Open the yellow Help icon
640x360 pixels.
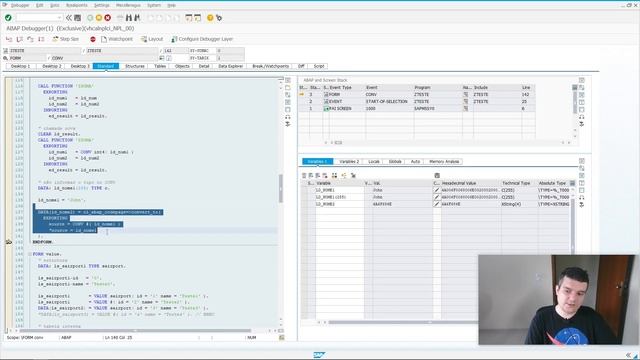point(210,18)
